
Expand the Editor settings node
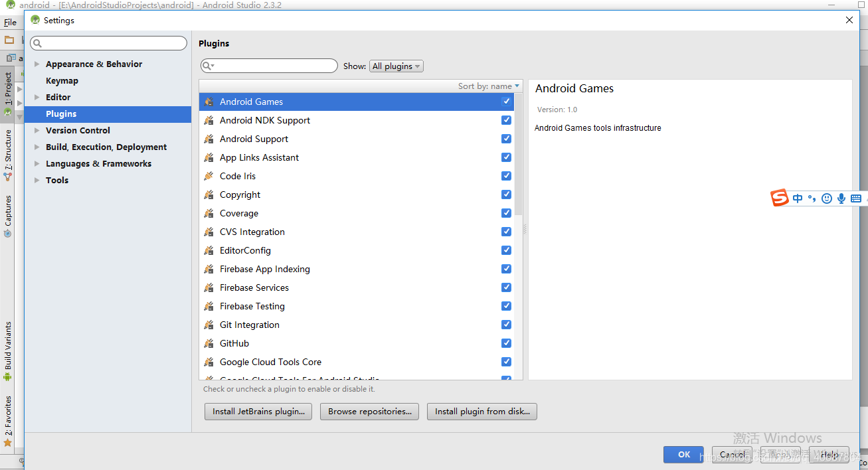point(37,98)
